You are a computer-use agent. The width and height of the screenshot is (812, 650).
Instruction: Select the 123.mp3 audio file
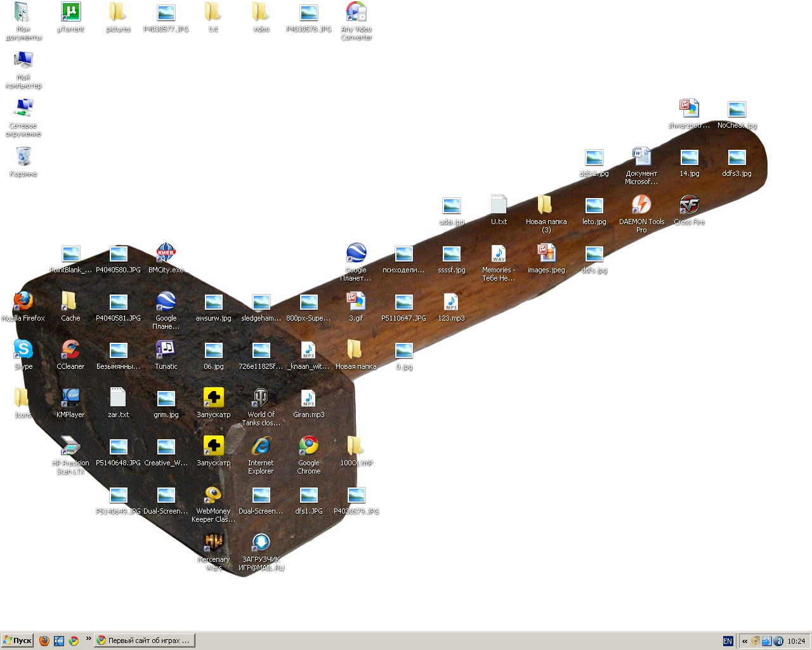tap(451, 307)
